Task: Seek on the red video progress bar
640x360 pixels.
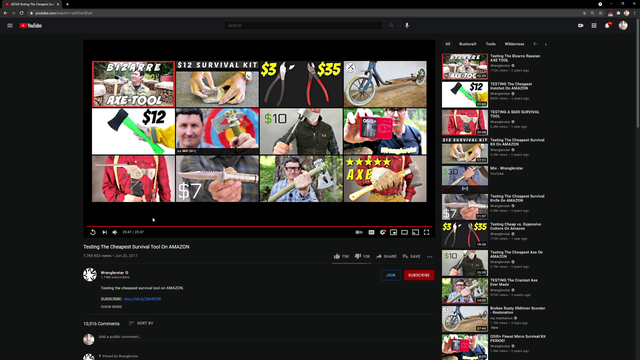Action: click(259, 226)
